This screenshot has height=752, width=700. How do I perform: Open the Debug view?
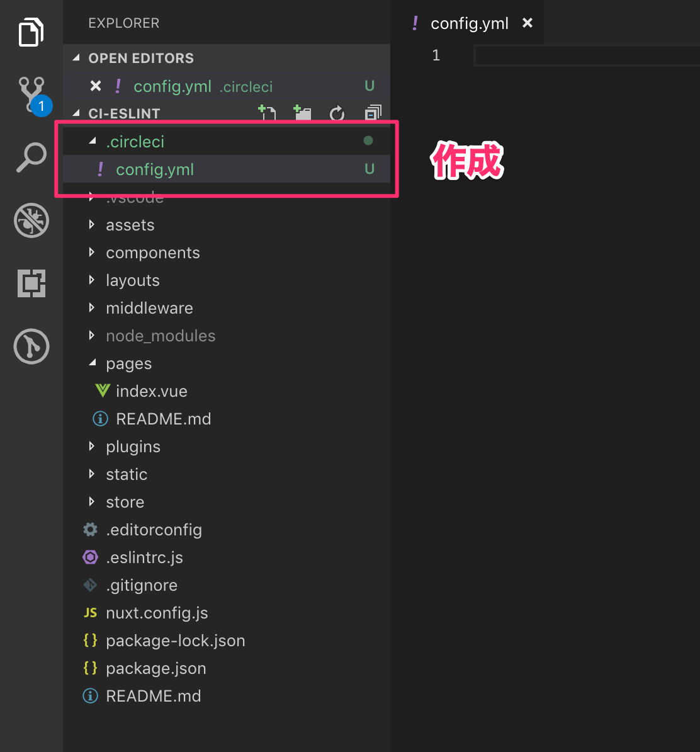tap(31, 220)
